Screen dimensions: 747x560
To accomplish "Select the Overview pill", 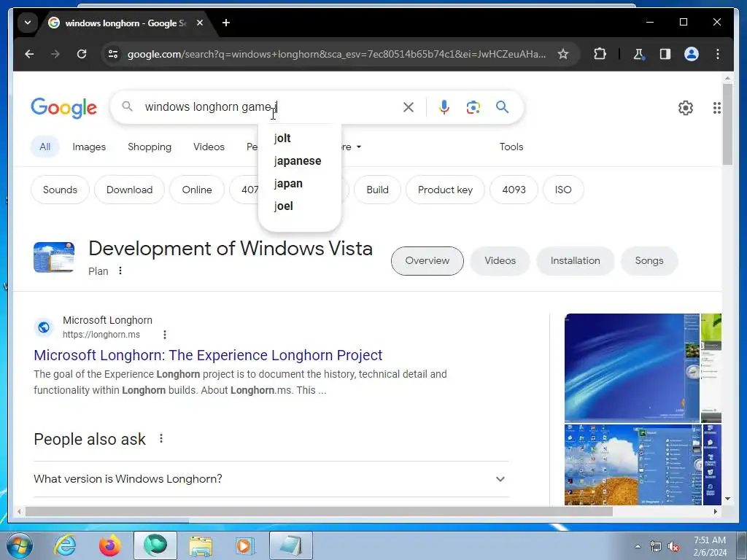I will coord(427,260).
